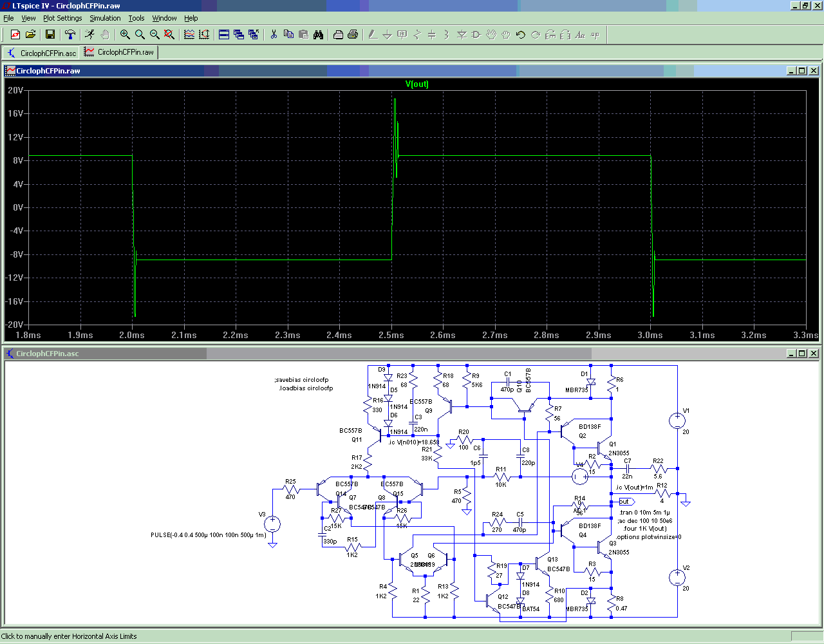The width and height of the screenshot is (824, 644).
Task: Click the Zoom to Fit icon
Action: (x=169, y=35)
